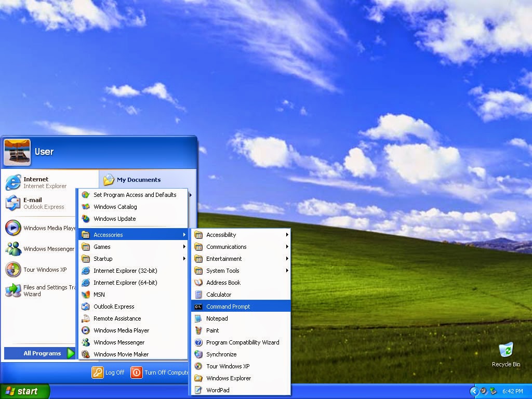This screenshot has width=532, height=399.
Task: Show hidden tray icons arrow
Action: click(x=474, y=391)
